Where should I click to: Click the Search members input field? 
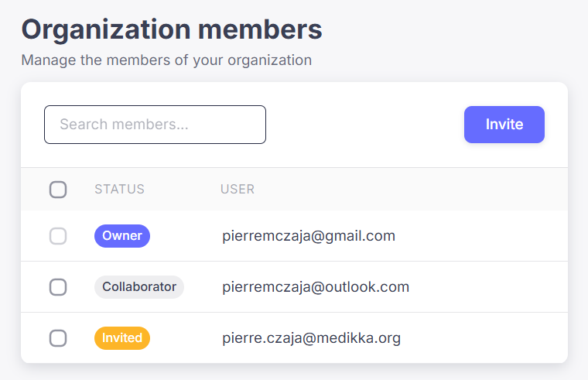[155, 125]
